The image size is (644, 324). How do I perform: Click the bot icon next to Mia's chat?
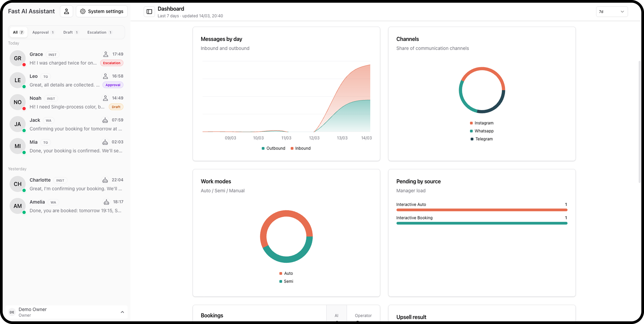point(105,142)
